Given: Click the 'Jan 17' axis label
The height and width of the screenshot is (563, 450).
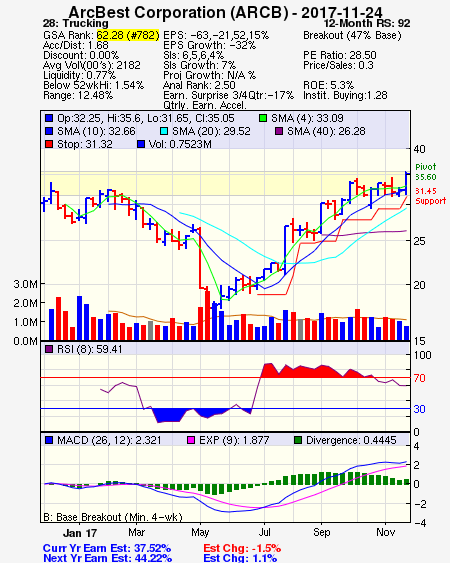Looking at the screenshot, I should click(x=80, y=533).
